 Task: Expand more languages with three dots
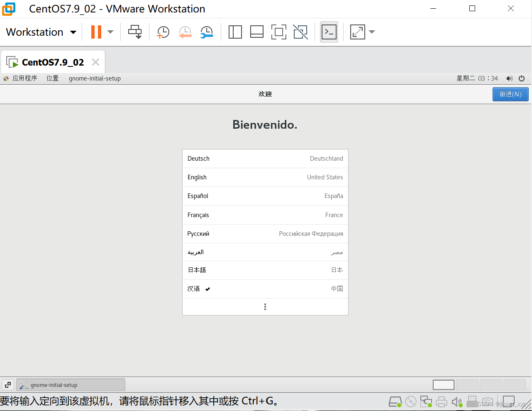265,307
